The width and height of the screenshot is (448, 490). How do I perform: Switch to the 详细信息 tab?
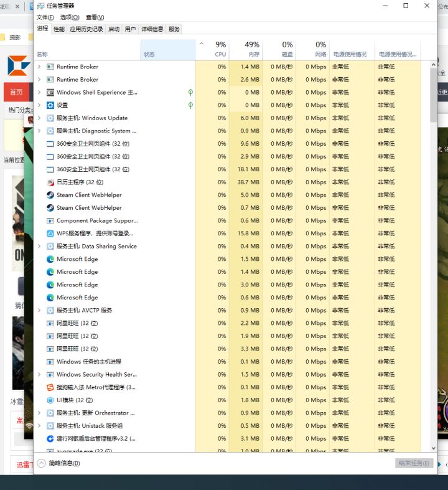tap(152, 29)
